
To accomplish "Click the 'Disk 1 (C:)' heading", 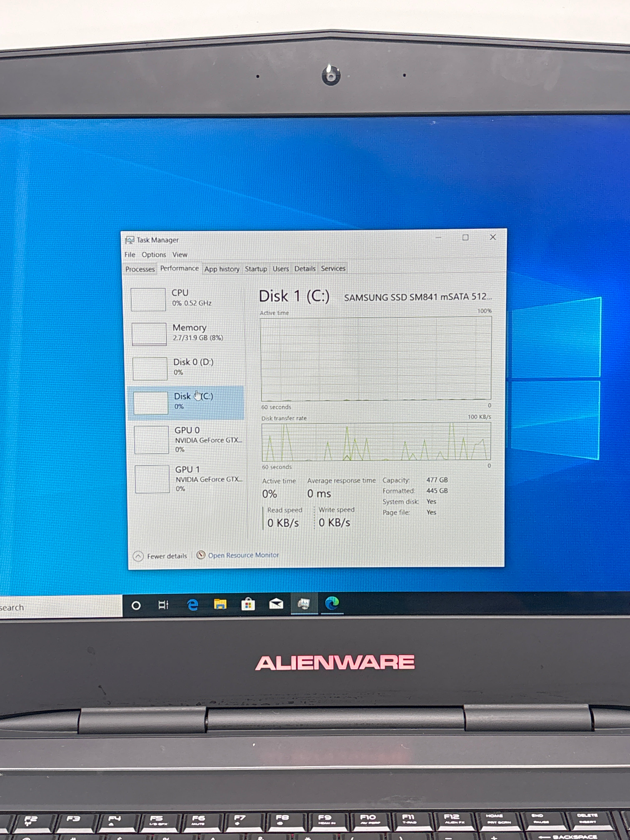I will coord(294,296).
